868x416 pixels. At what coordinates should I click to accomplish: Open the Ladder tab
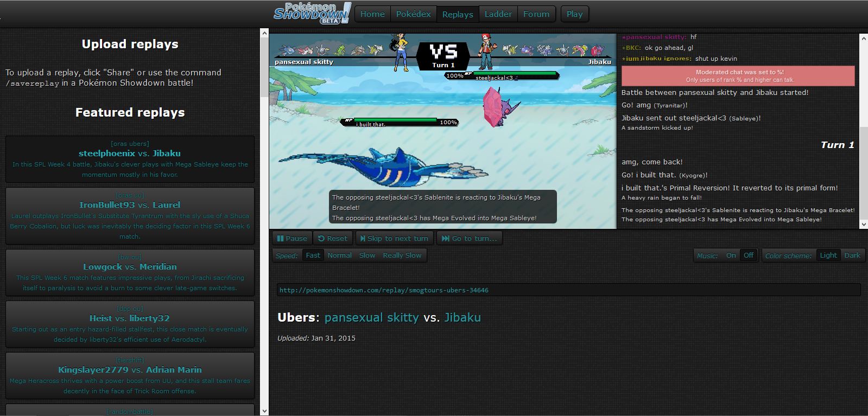498,14
